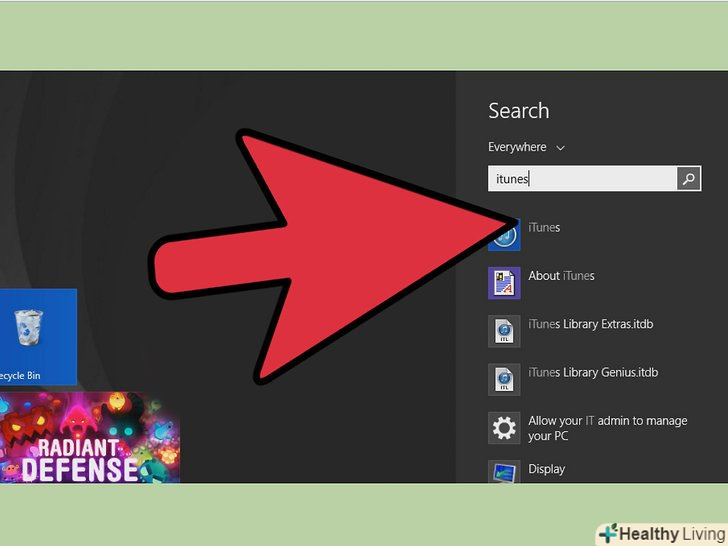Open the Display monitor icon
The width and height of the screenshot is (728, 546).
pos(504,472)
